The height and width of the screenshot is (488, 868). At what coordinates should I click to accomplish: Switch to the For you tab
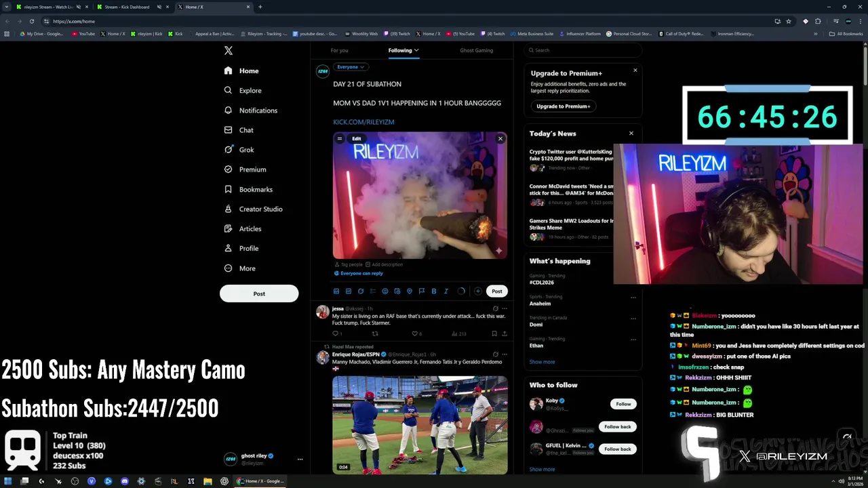point(339,50)
